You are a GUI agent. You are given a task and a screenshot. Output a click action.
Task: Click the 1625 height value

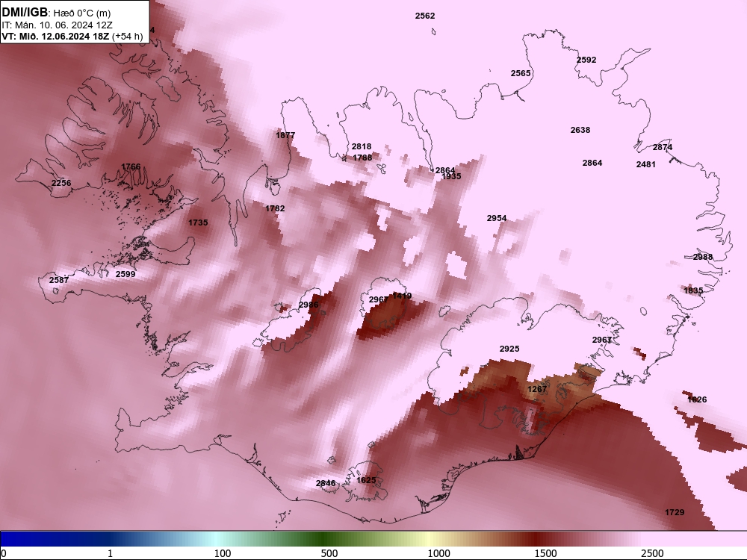tap(366, 480)
